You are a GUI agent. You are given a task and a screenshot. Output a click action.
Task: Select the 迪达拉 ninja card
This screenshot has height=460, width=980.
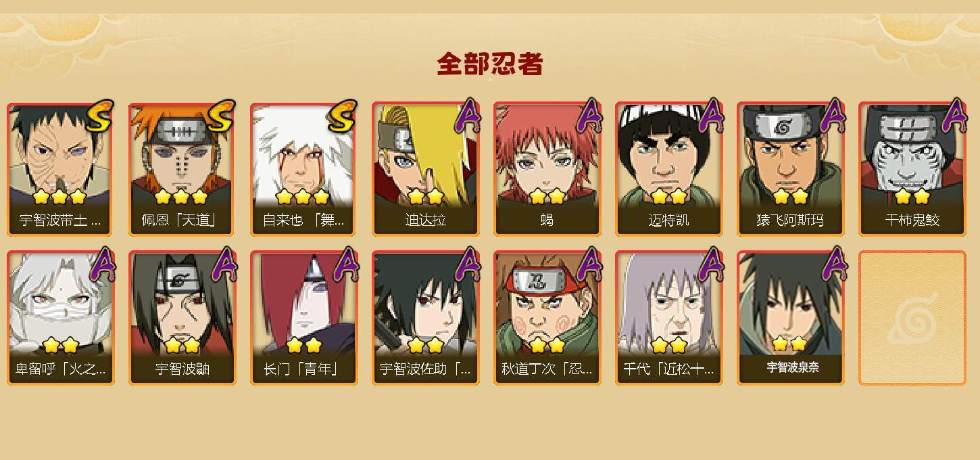(426, 169)
